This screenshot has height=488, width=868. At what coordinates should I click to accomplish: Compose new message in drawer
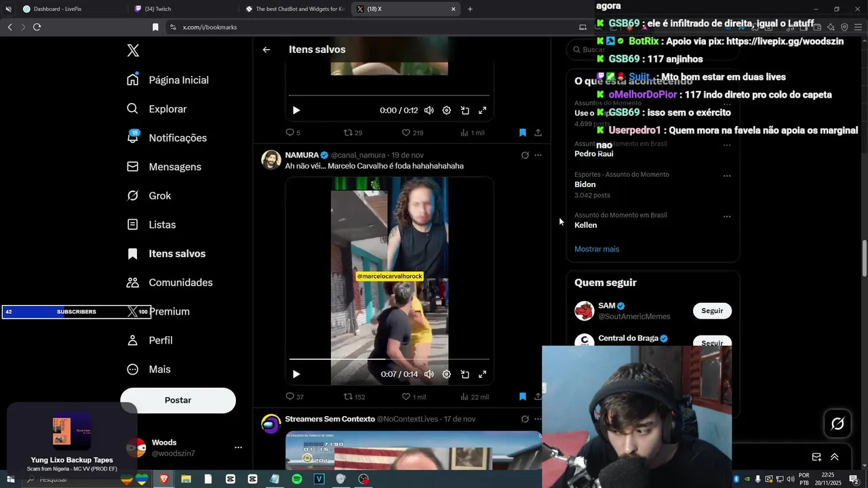point(816,457)
